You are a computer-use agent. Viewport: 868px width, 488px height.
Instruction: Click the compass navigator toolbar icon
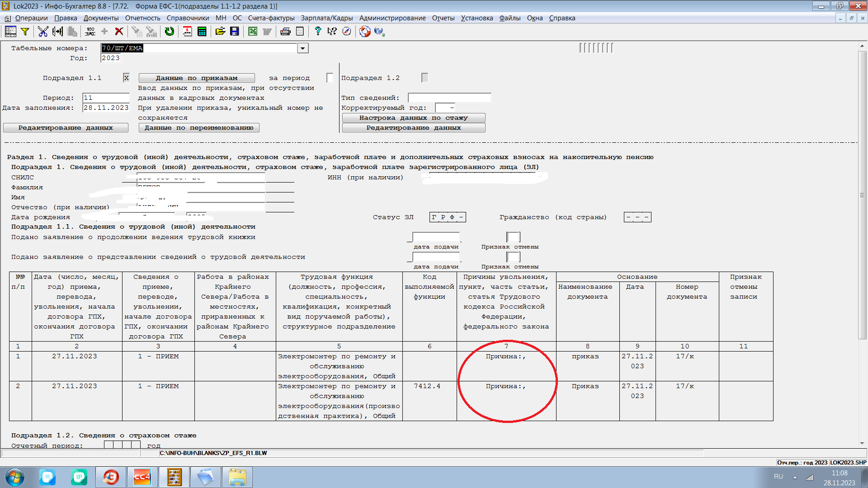(347, 31)
